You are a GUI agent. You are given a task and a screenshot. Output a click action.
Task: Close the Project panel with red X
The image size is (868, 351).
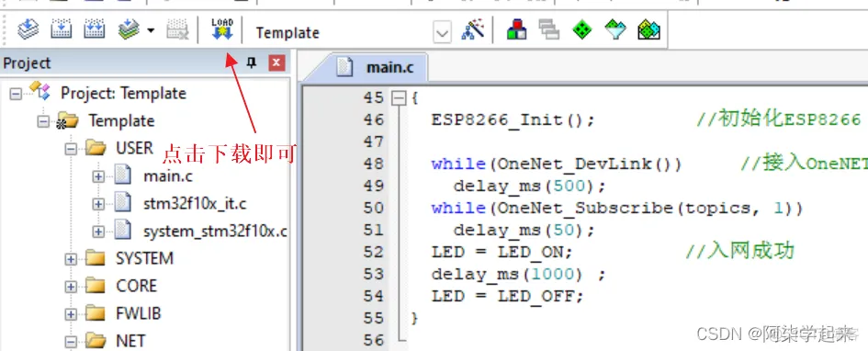click(276, 62)
